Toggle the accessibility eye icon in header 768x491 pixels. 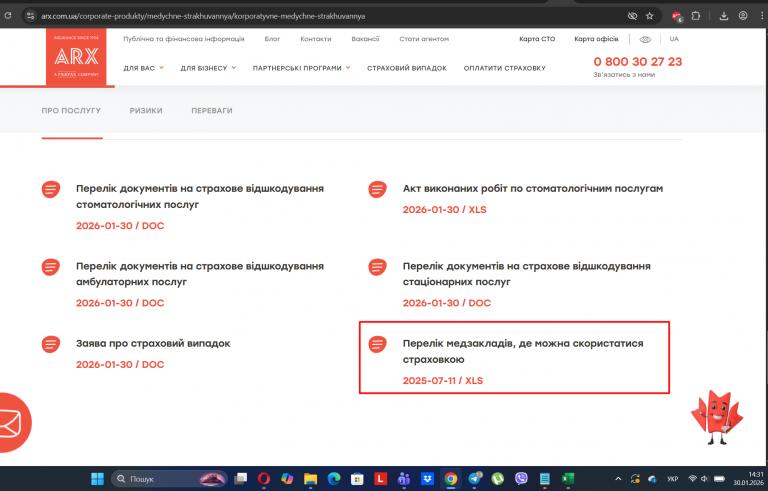(646, 39)
